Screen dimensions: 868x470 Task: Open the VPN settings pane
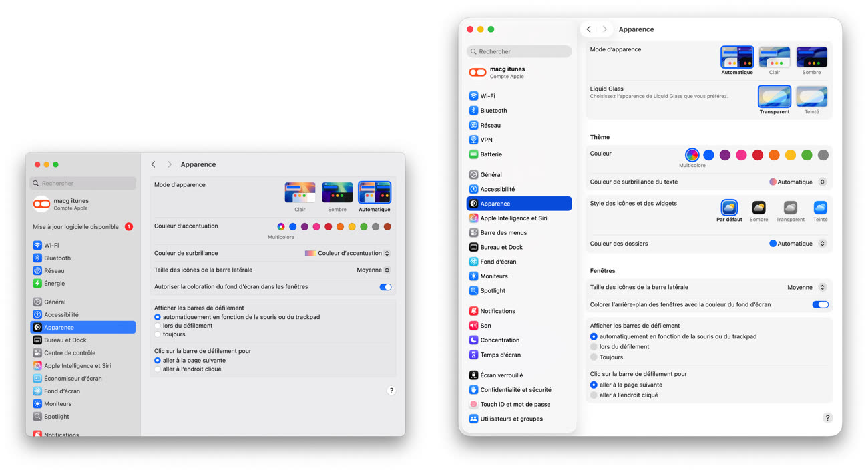[486, 140]
